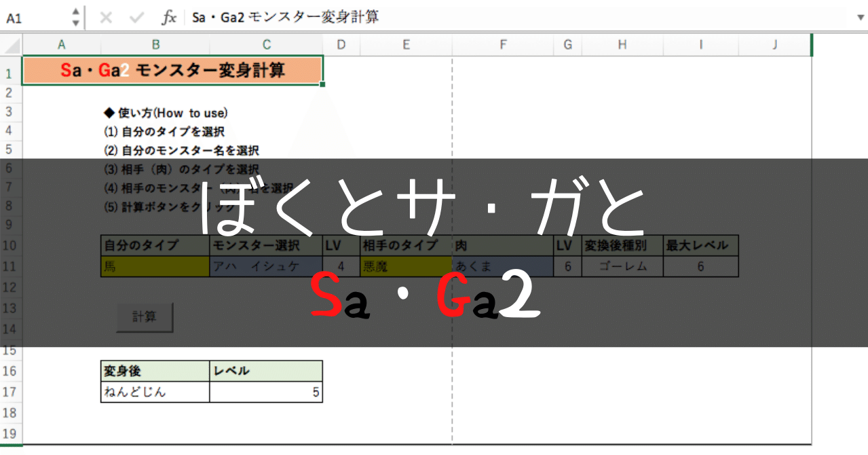Open the Name Box stepper arrows
This screenshot has height=455, width=868.
[75, 17]
